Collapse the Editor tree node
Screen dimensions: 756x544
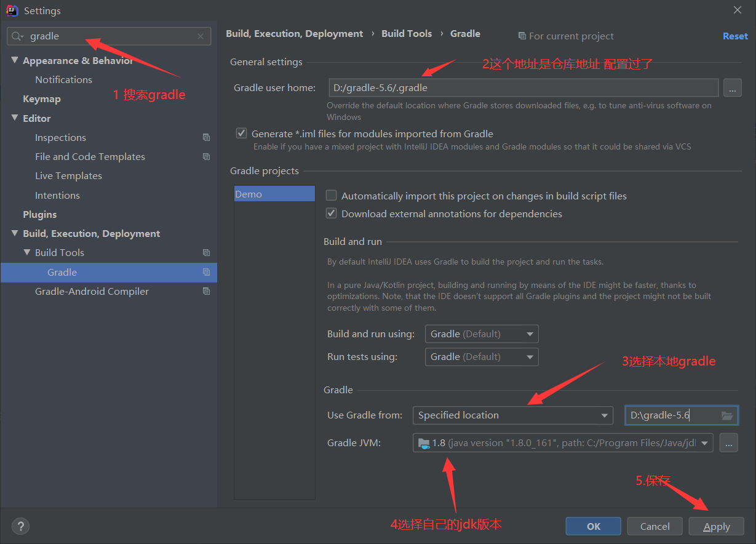click(x=15, y=118)
